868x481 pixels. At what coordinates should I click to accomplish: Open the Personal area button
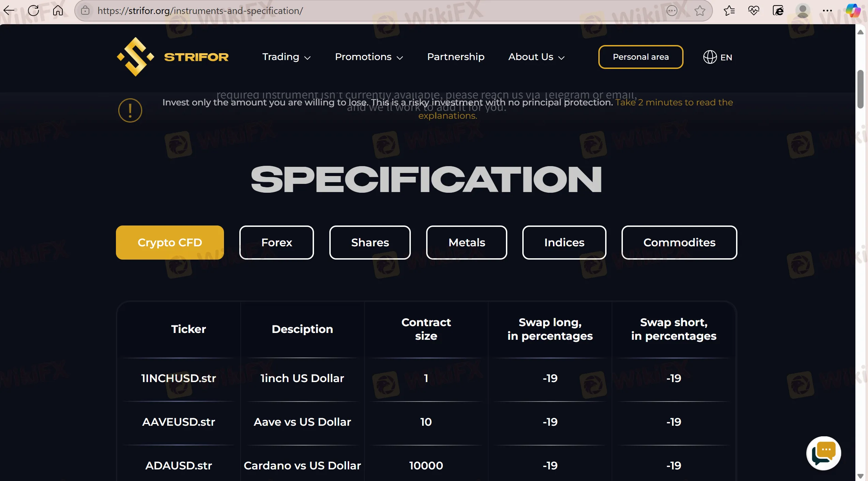coord(641,57)
